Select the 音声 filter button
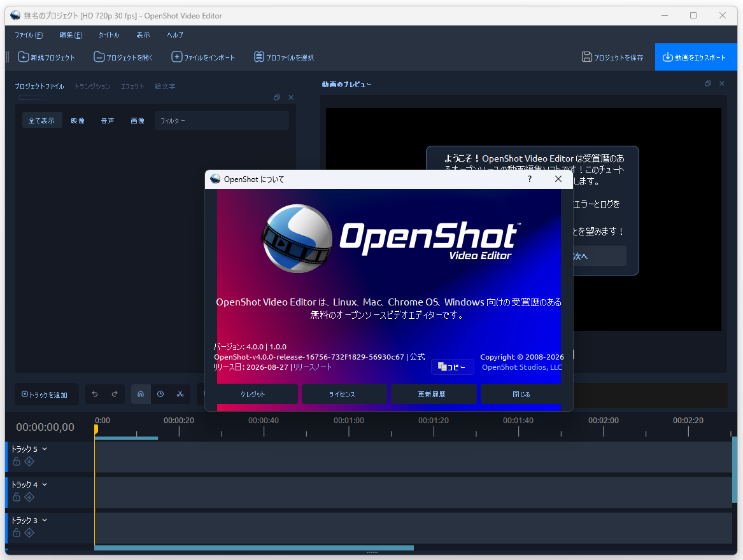 (108, 120)
